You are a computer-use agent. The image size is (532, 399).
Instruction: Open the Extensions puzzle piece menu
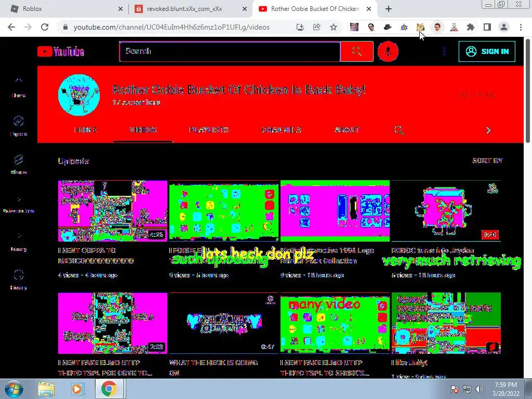[x=471, y=27]
